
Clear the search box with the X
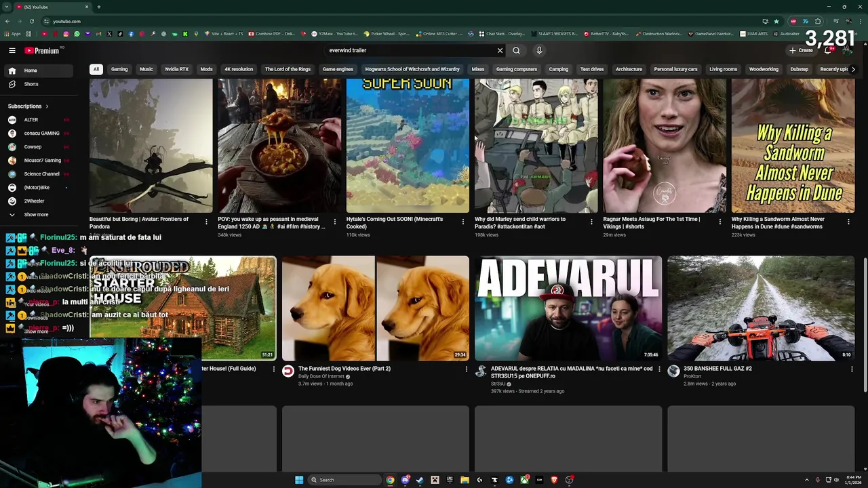[x=500, y=50]
